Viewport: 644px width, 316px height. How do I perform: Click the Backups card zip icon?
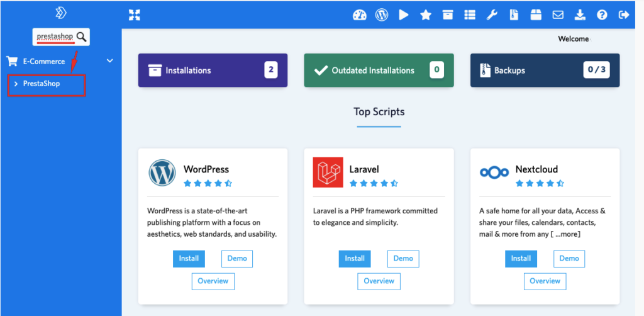(485, 71)
